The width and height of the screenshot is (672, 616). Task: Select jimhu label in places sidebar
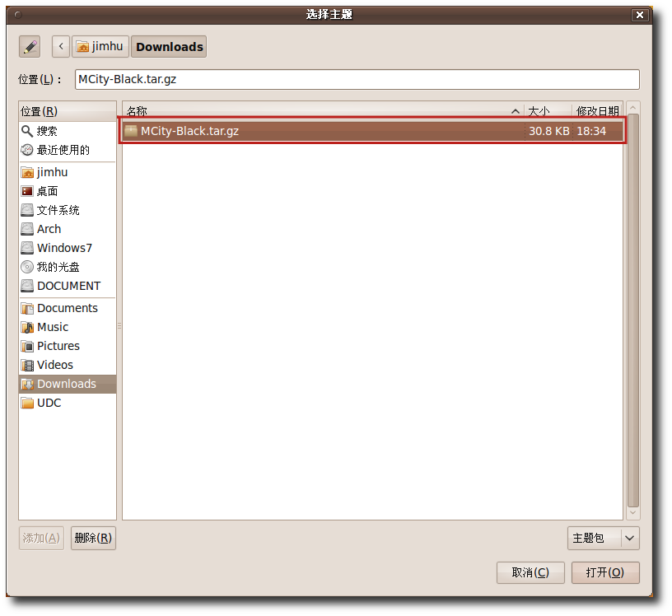pos(52,172)
